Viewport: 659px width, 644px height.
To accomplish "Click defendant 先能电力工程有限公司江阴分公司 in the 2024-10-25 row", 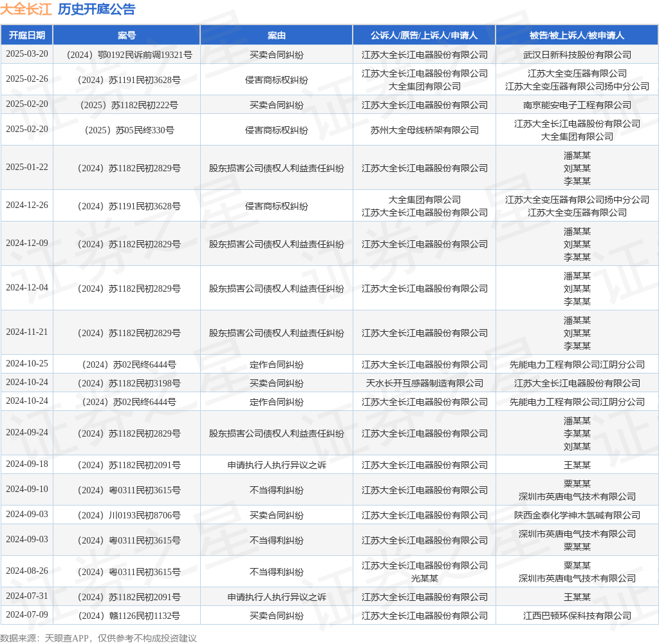I will (x=577, y=365).
